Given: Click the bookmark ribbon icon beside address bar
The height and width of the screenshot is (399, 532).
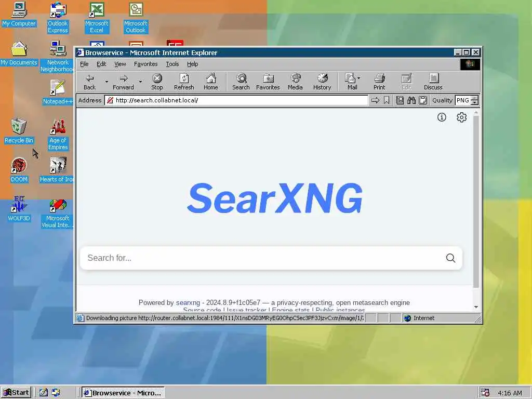Looking at the screenshot, I should [387, 100].
